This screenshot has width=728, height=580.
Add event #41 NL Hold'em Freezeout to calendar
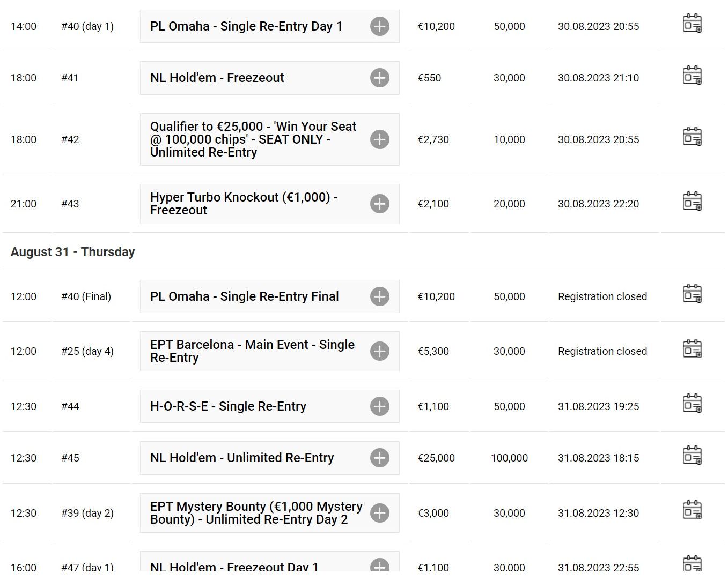click(x=692, y=76)
